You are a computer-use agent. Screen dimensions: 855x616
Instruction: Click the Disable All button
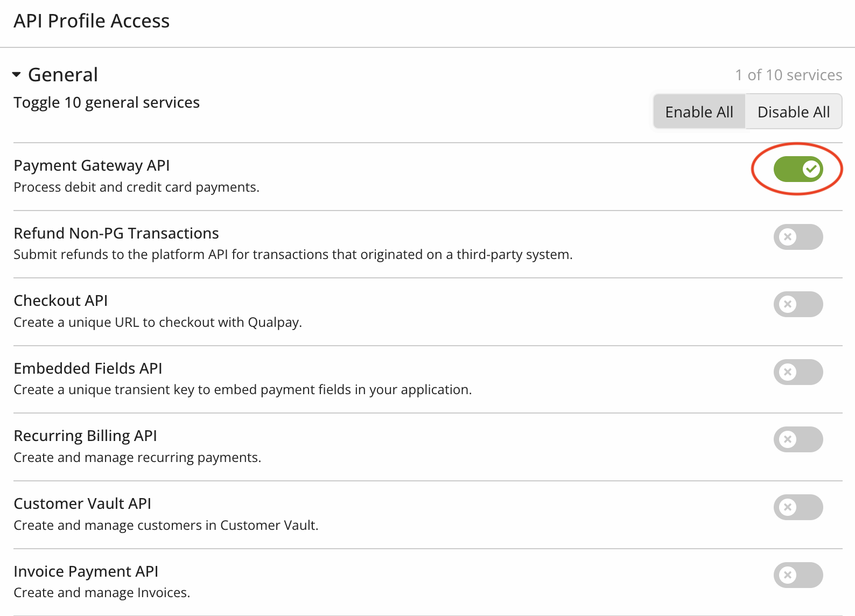pos(794,112)
